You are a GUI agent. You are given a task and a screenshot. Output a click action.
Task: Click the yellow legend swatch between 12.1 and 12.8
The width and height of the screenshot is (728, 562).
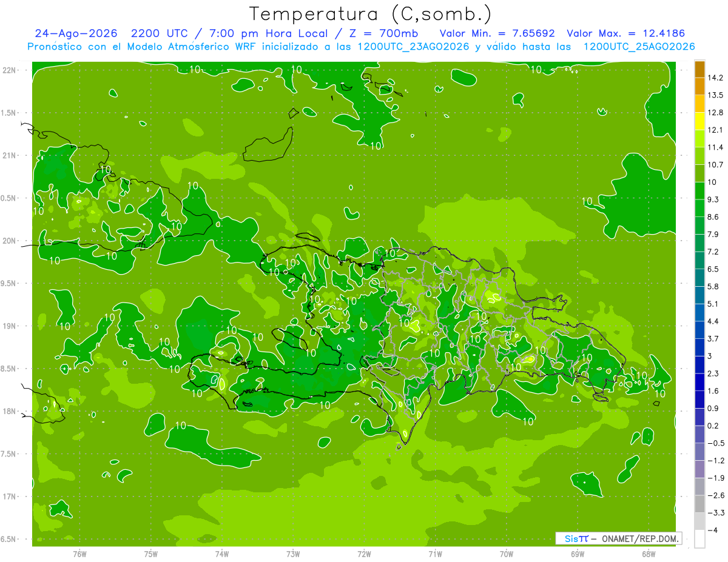click(x=699, y=121)
